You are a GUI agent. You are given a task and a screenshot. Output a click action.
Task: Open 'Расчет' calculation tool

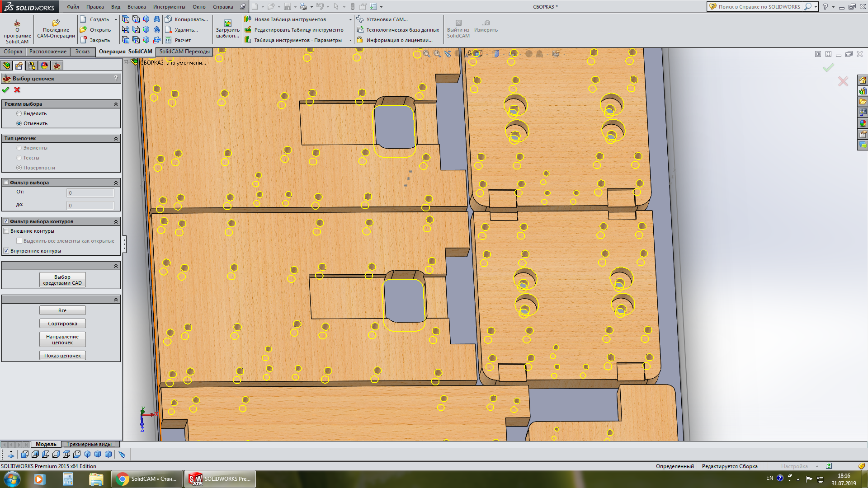click(x=169, y=40)
